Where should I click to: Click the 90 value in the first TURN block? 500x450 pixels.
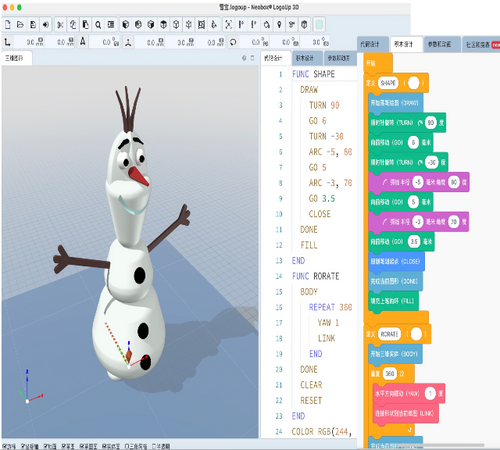click(431, 123)
